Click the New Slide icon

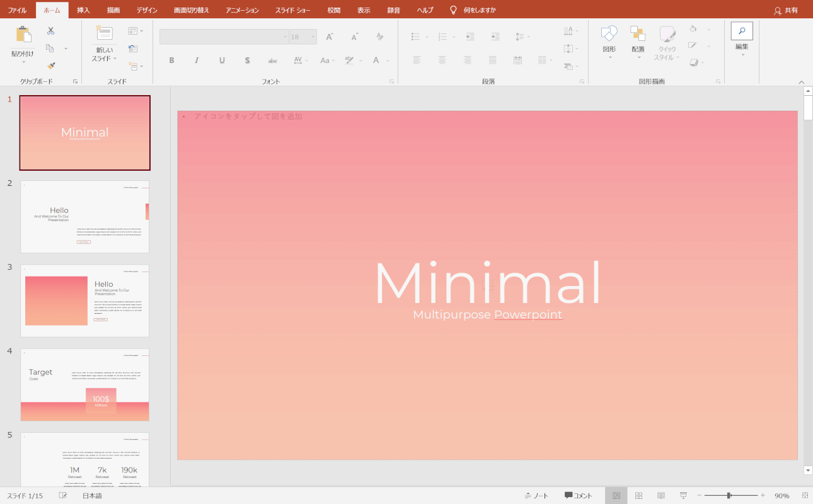(104, 34)
